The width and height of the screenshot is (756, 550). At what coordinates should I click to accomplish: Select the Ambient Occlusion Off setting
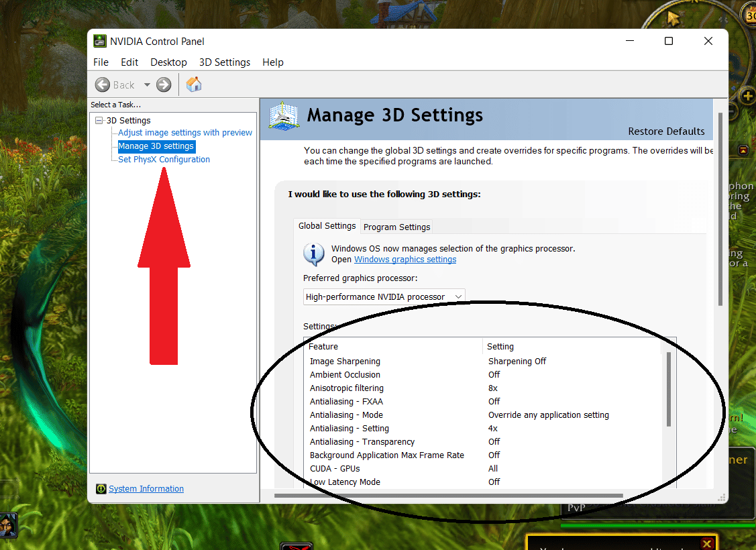[x=494, y=374]
